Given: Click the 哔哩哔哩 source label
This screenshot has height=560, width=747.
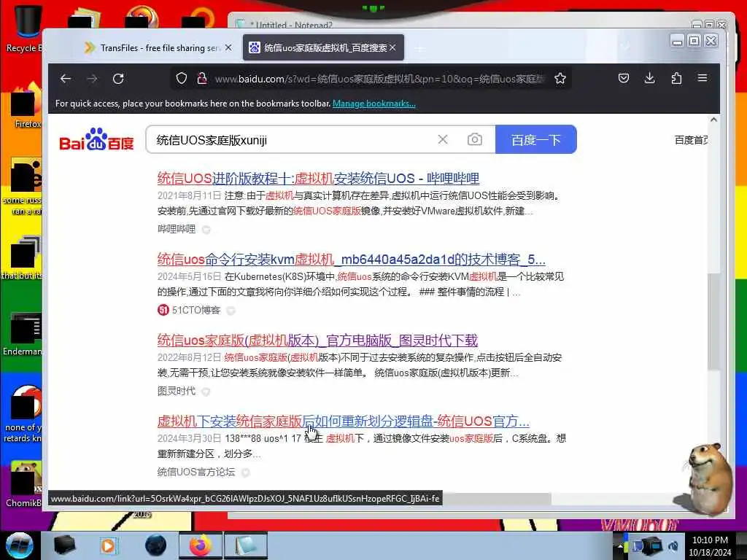Looking at the screenshot, I should pyautogui.click(x=177, y=229).
